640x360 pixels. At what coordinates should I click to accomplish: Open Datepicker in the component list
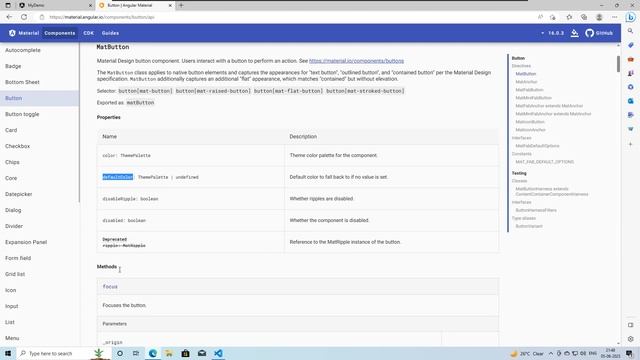pyautogui.click(x=19, y=194)
